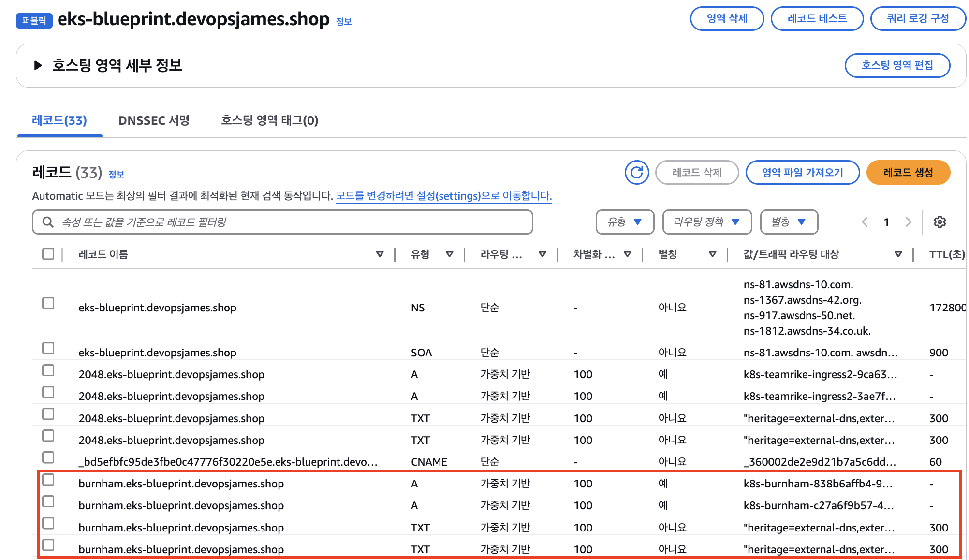Screen dimensions: 969x560
Task: Sort by the 레코드 이름 column arrow
Action: pyautogui.click(x=380, y=254)
